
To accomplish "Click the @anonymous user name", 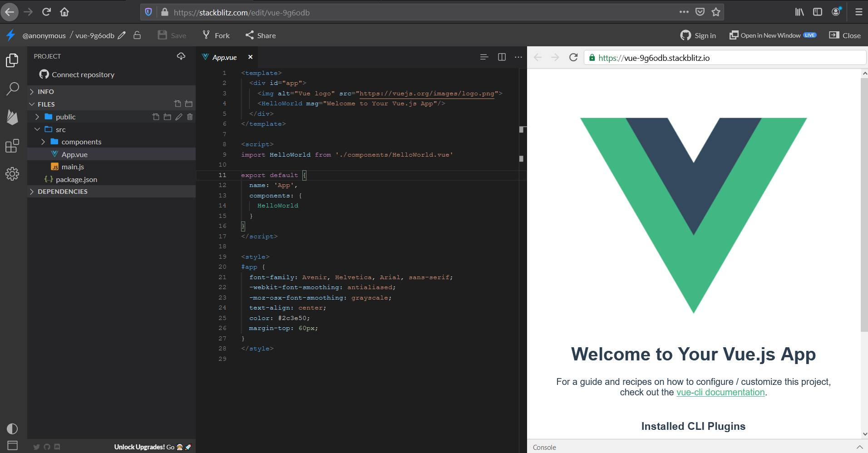I will (x=44, y=35).
